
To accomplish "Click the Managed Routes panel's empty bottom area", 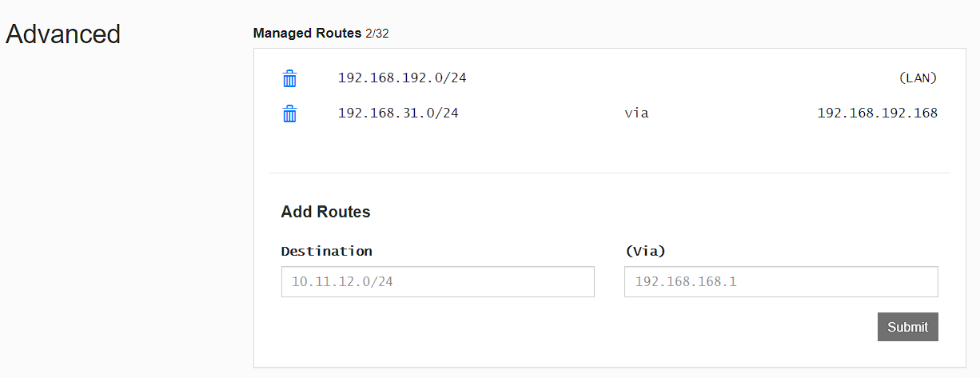I will pos(560,352).
